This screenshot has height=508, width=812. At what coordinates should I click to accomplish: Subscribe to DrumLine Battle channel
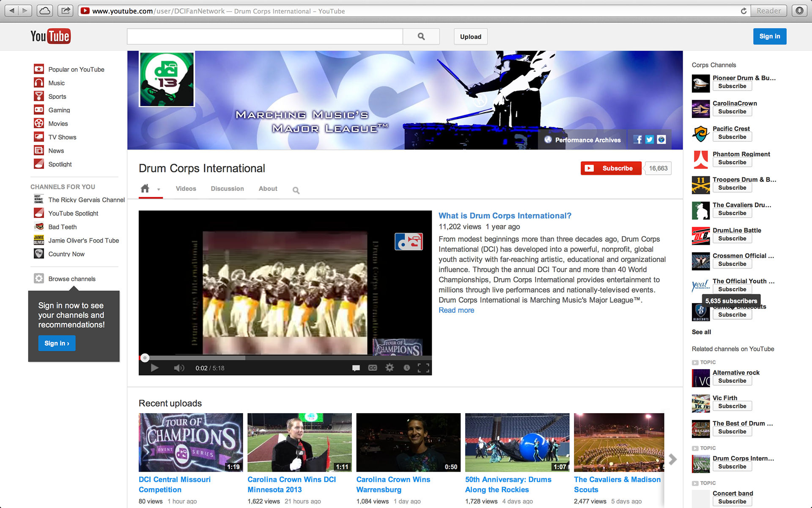pos(732,238)
